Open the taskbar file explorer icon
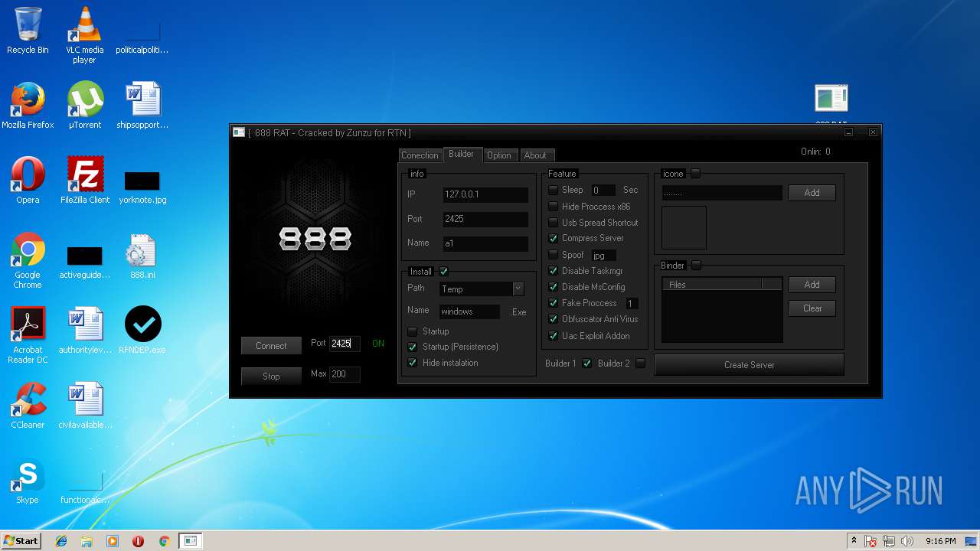Viewport: 980px width, 551px height. 87,541
